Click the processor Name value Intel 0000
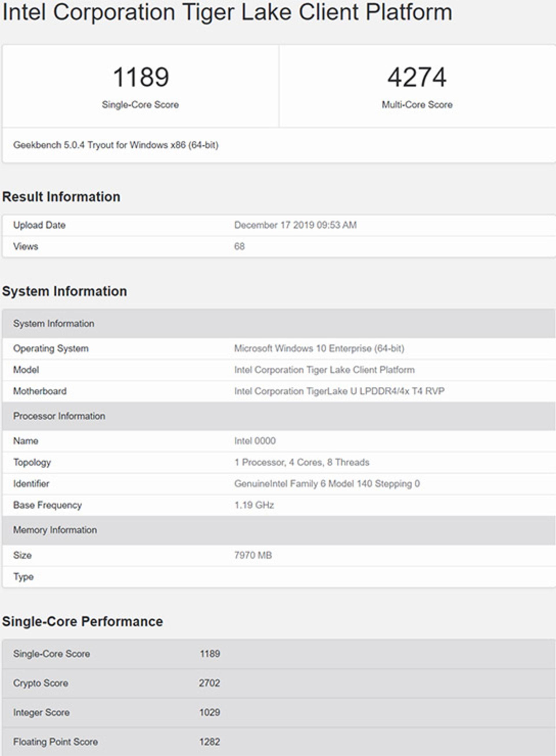556x756 pixels. tap(255, 441)
